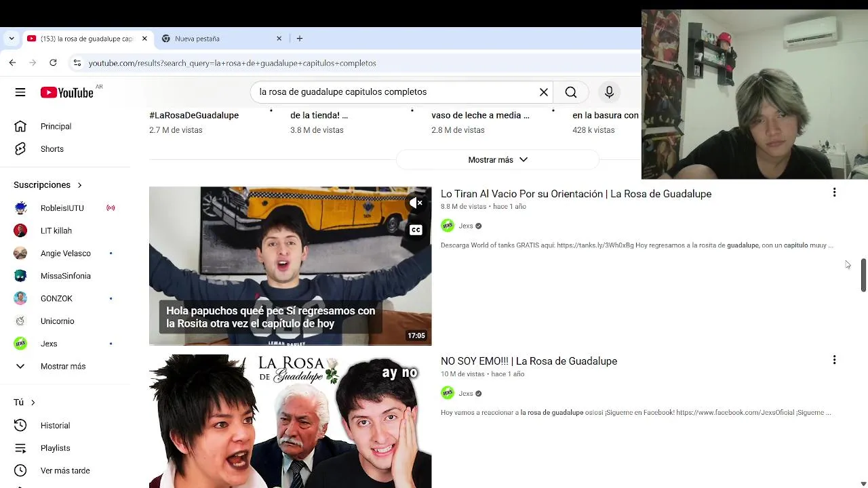Run search with magnifying glass button
This screenshot has height=488, width=868.
[571, 92]
